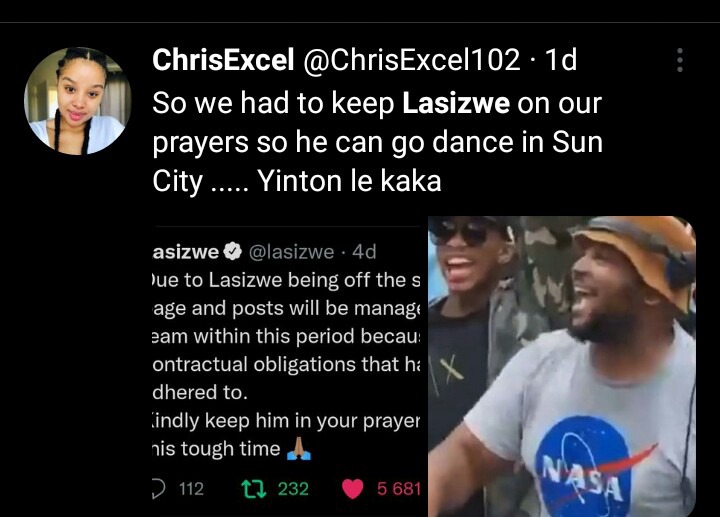The width and height of the screenshot is (720, 517).
Task: Open the ChrisExcel display name profile
Action: pos(223,60)
